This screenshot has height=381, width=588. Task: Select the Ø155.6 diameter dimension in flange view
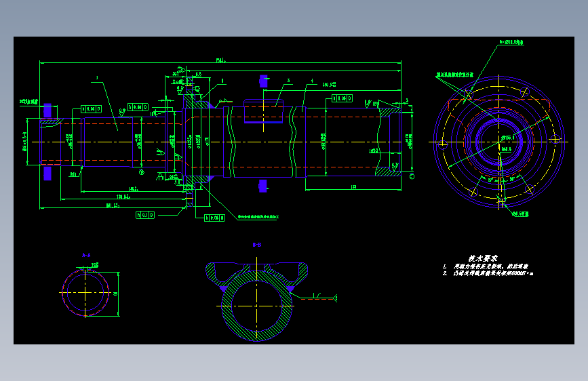tap(508, 138)
